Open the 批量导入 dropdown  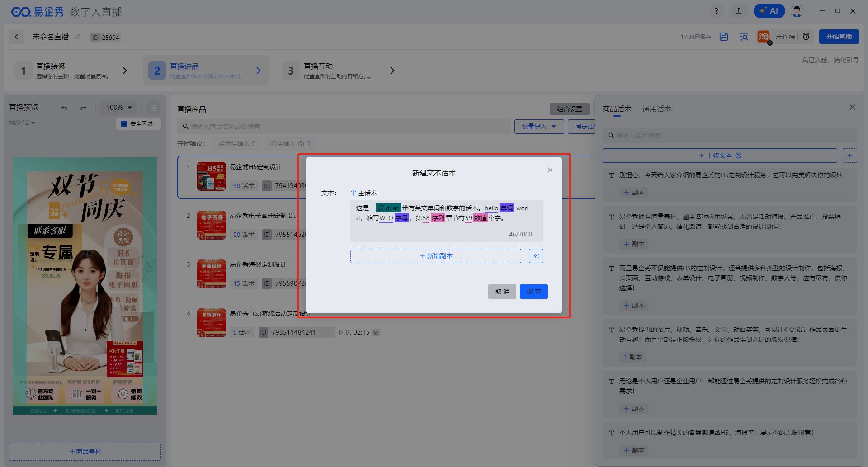point(538,127)
